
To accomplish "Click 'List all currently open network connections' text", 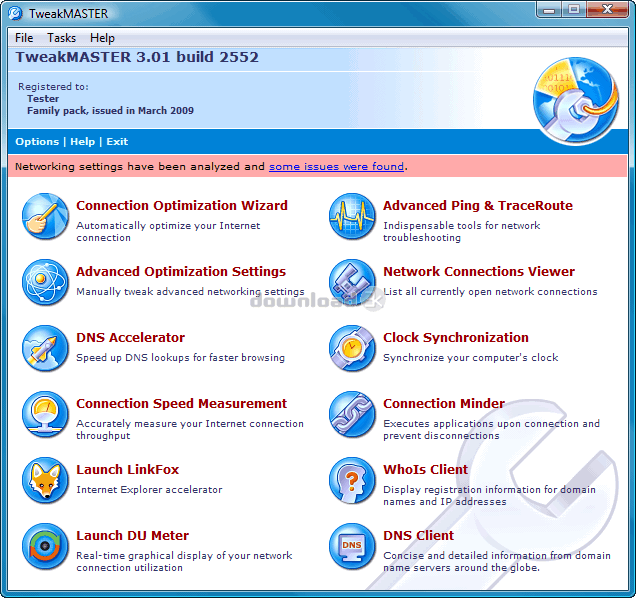I will pyautogui.click(x=490, y=292).
